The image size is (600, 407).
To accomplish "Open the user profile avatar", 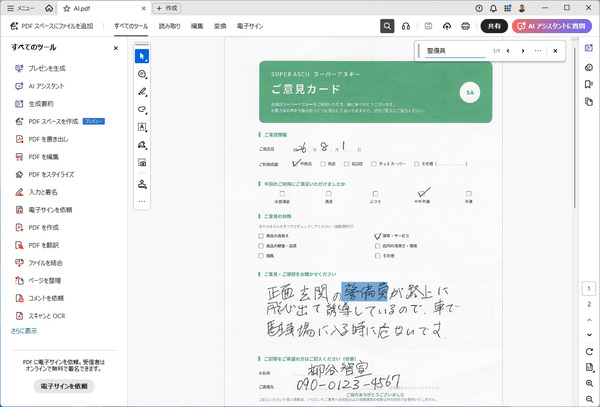I will point(522,8).
